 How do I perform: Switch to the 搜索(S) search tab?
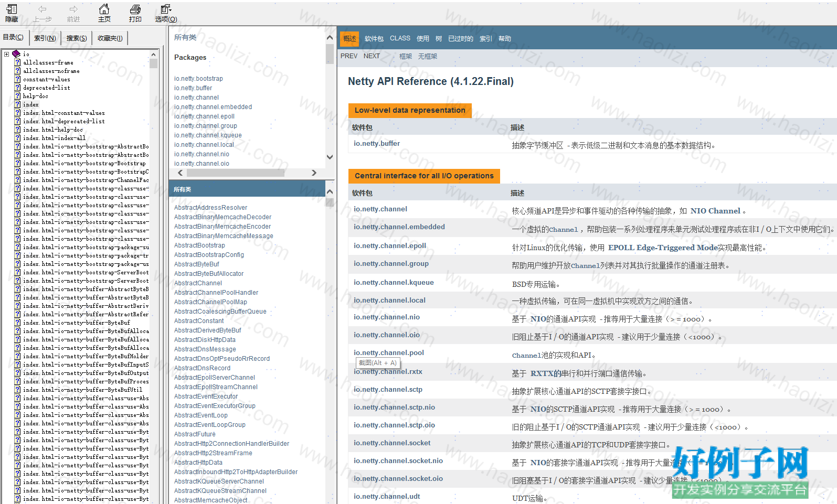coord(77,38)
